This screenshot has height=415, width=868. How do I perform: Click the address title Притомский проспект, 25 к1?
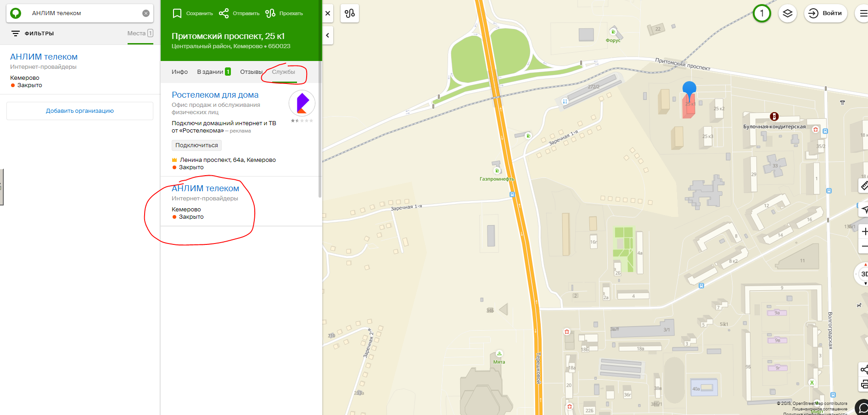coord(228,36)
